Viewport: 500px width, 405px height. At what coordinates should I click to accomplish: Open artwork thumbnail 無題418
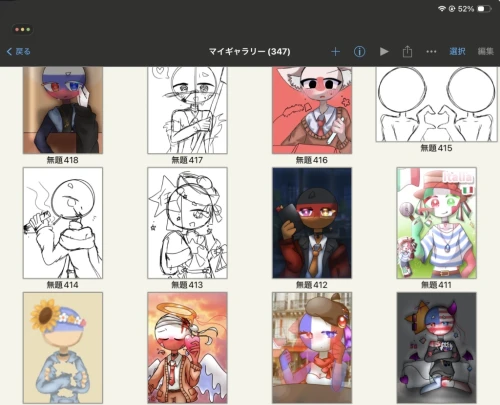[x=63, y=110]
